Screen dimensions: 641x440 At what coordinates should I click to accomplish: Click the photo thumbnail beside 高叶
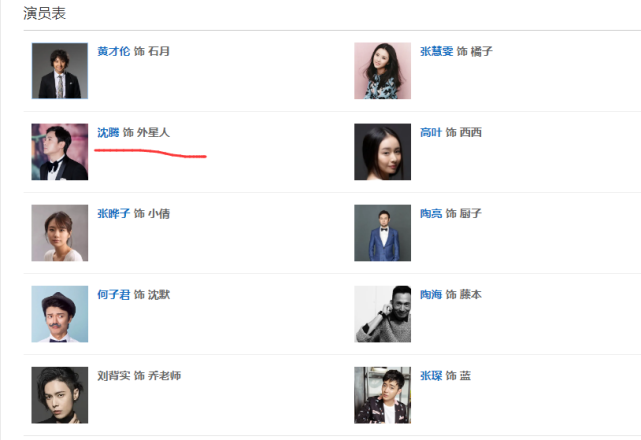382,152
